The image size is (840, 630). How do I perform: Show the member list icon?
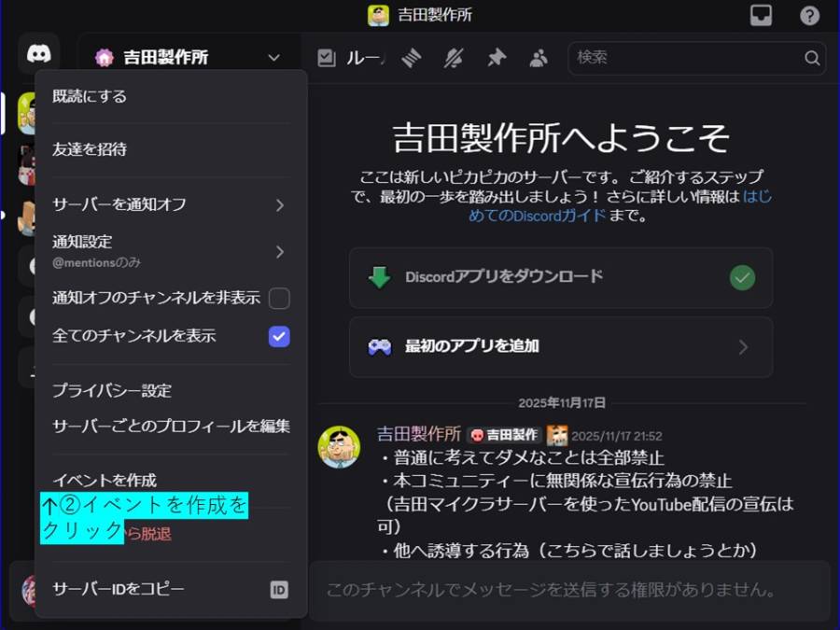pos(539,57)
